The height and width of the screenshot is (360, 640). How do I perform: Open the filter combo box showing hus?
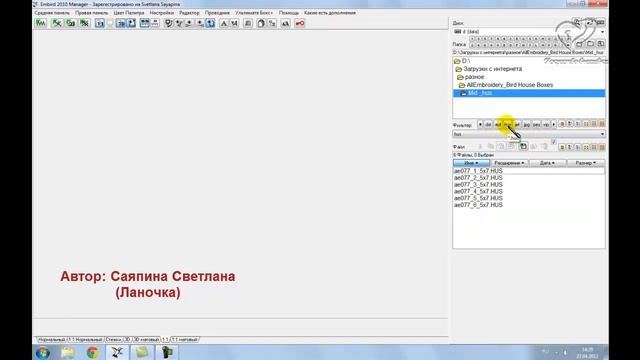tap(529, 134)
